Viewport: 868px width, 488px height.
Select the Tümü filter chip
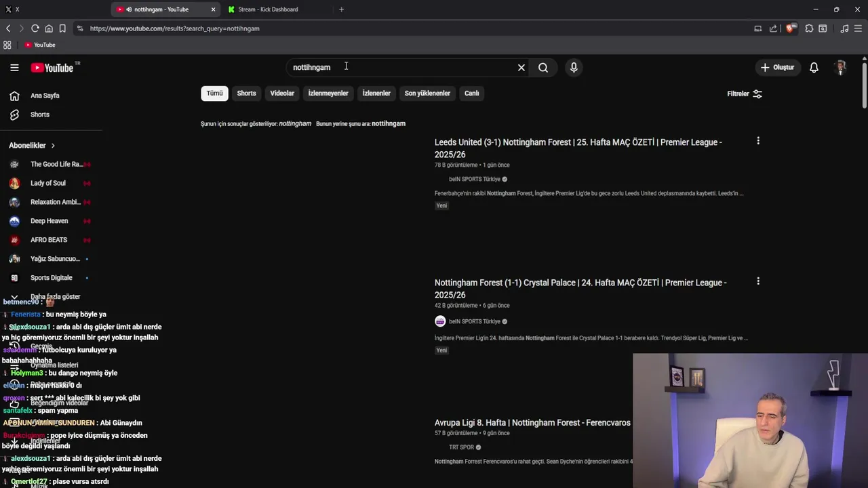214,94
